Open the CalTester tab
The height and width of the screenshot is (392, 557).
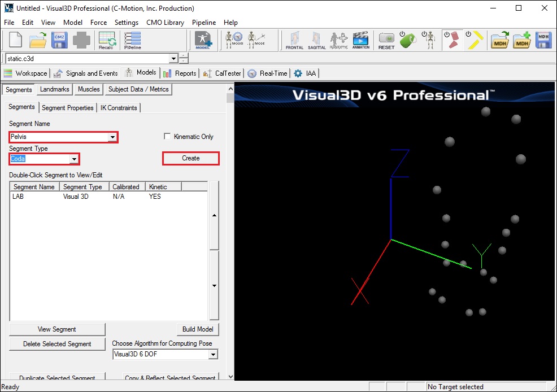pyautogui.click(x=222, y=73)
